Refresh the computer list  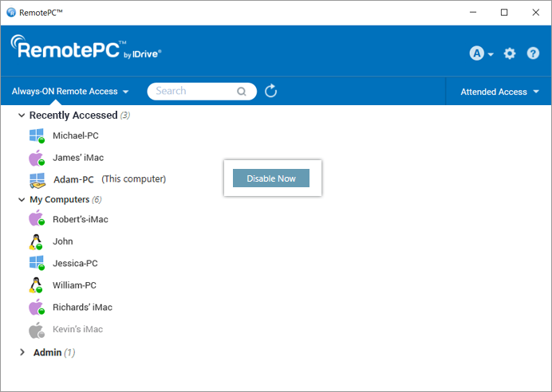point(270,91)
